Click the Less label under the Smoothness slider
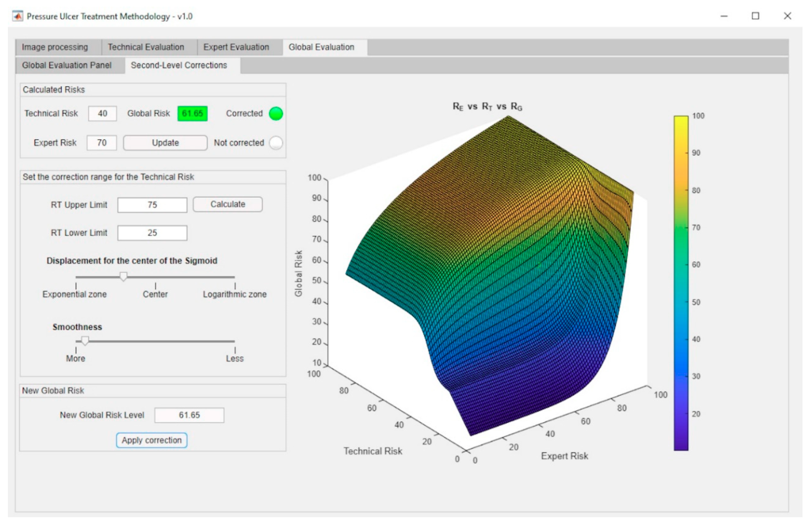 235,359
